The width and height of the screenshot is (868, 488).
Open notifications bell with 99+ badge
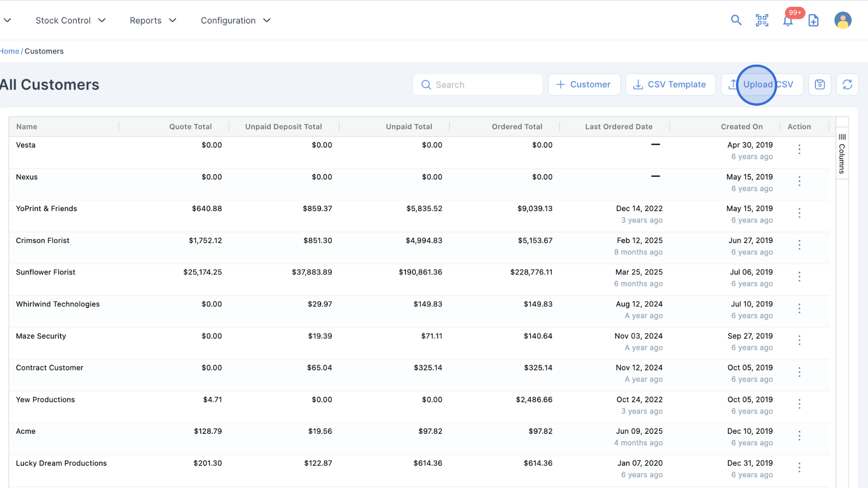(x=788, y=21)
